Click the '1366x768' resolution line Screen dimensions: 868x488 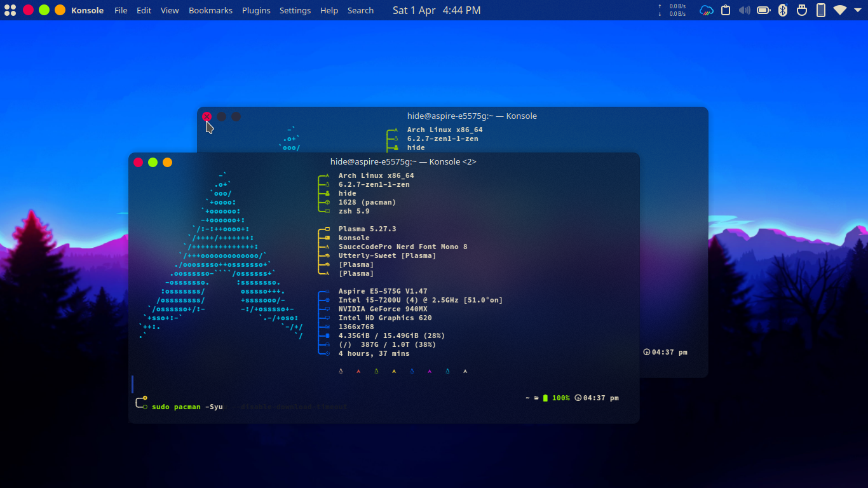[x=356, y=327]
